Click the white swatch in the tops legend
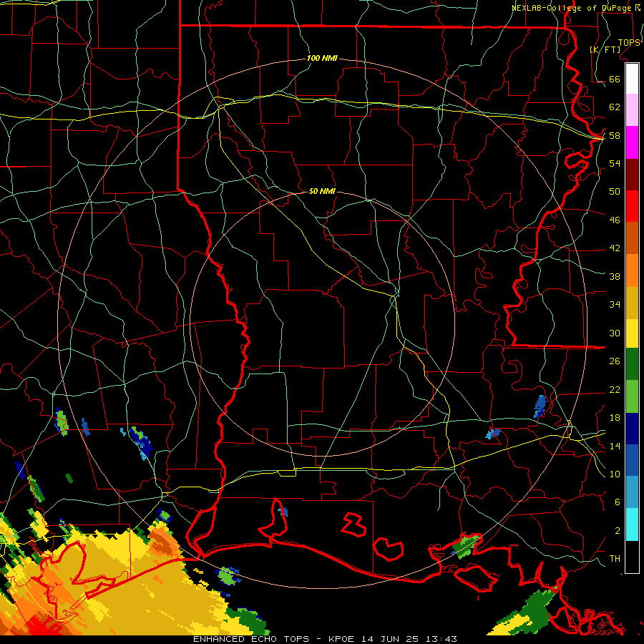The height and width of the screenshot is (644, 644). [632, 79]
